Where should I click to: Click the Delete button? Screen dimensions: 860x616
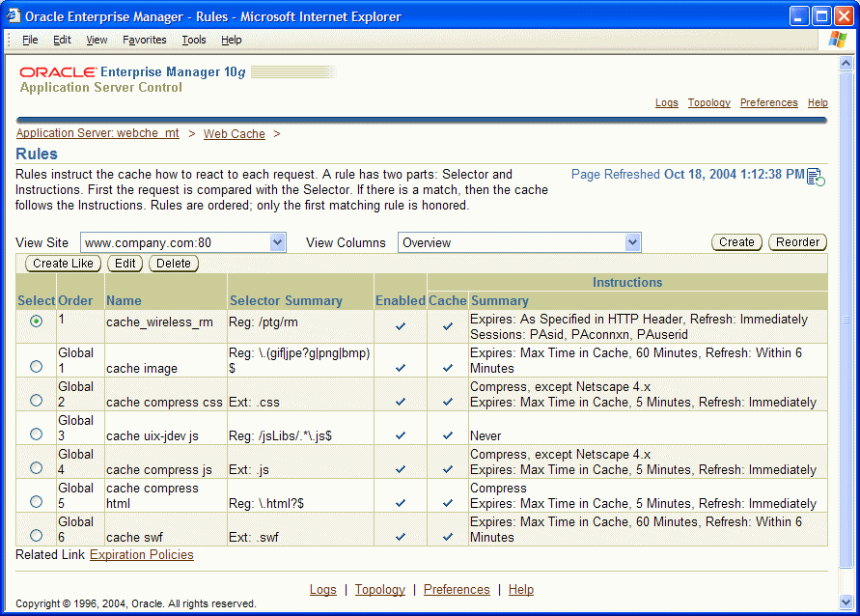coord(174,264)
